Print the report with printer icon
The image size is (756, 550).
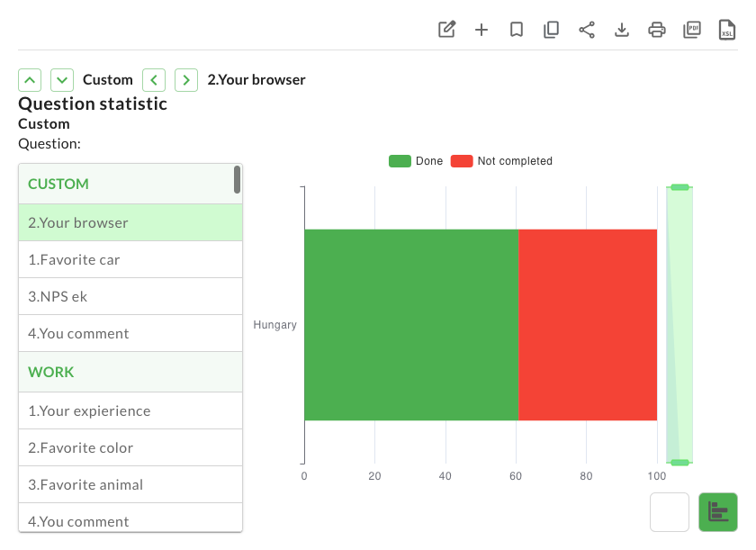[657, 30]
